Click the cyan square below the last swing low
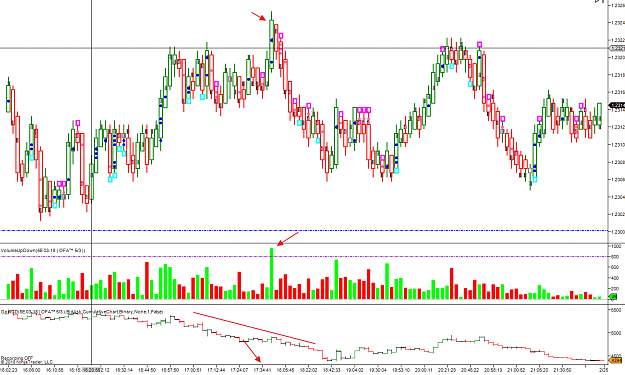625x375 pixels. tap(535, 180)
